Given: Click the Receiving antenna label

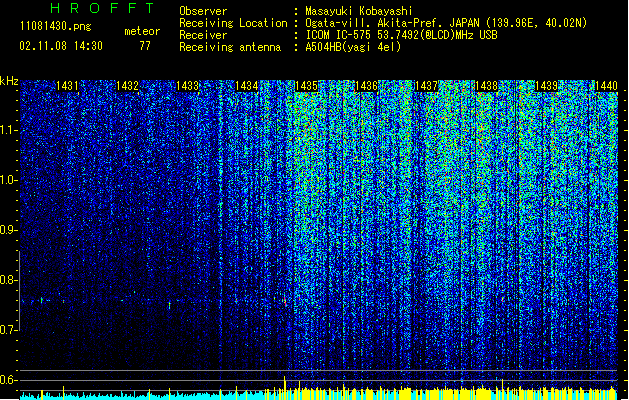Looking at the screenshot, I should point(230,47).
